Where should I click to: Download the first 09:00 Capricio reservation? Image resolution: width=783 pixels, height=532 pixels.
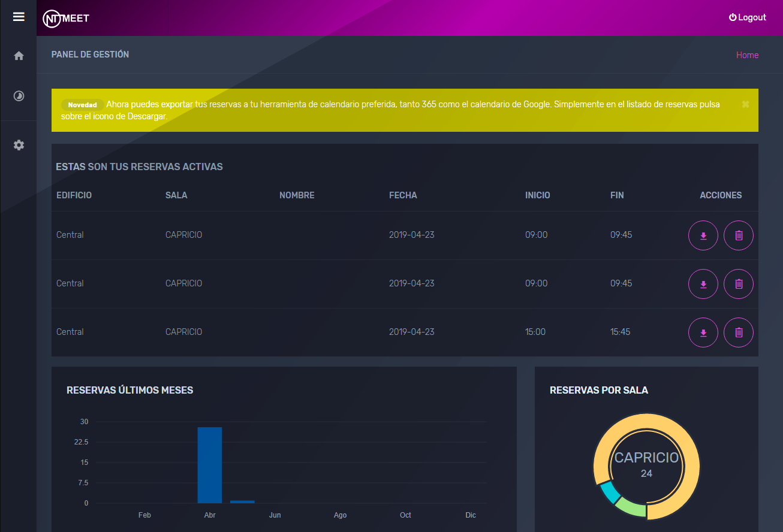click(703, 235)
